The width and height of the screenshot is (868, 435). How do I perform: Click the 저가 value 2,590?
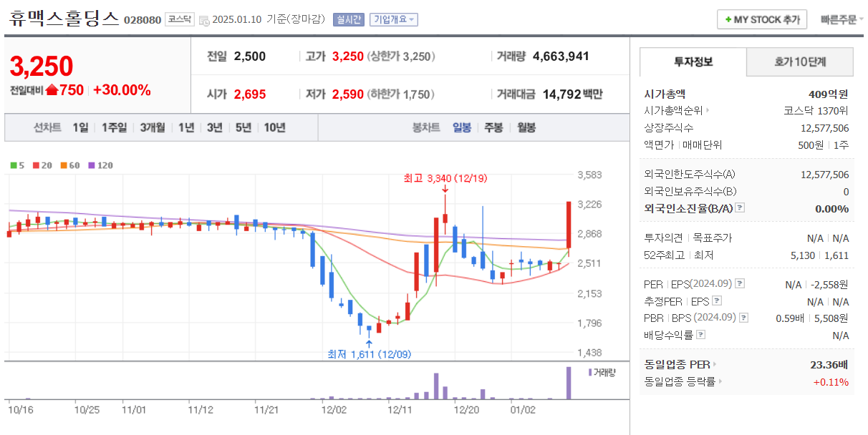(348, 94)
